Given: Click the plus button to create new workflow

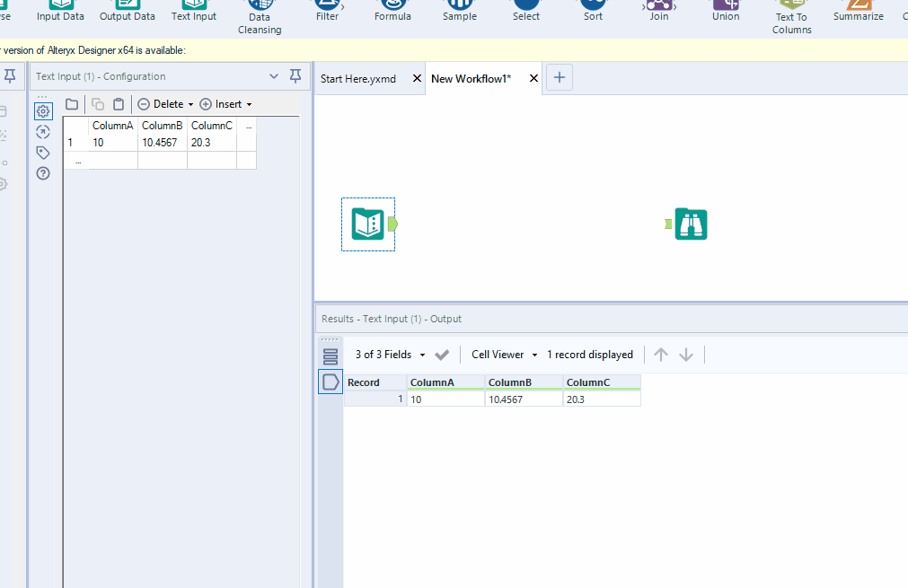Looking at the screenshot, I should (x=559, y=77).
